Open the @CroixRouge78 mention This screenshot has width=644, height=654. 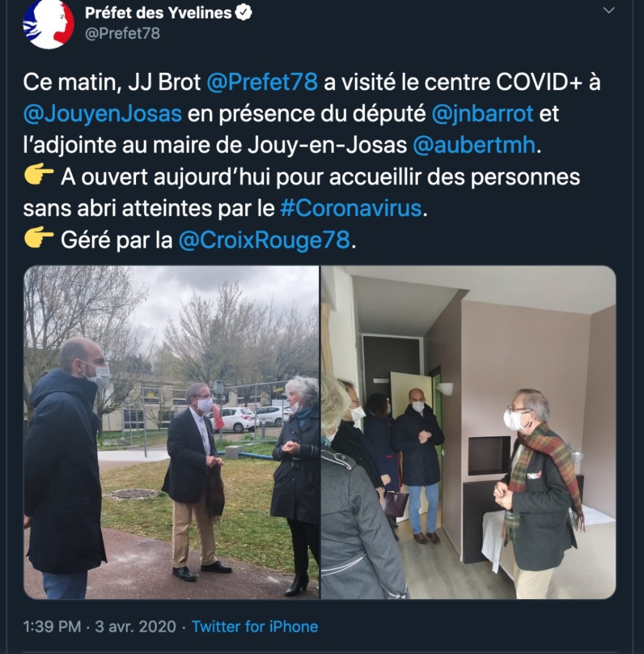[264, 240]
